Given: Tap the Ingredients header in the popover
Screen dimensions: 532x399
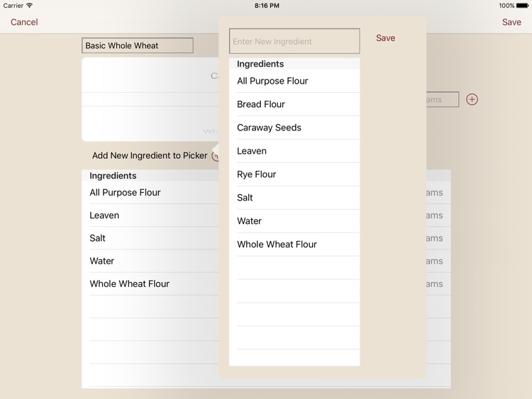Looking at the screenshot, I should click(x=294, y=64).
